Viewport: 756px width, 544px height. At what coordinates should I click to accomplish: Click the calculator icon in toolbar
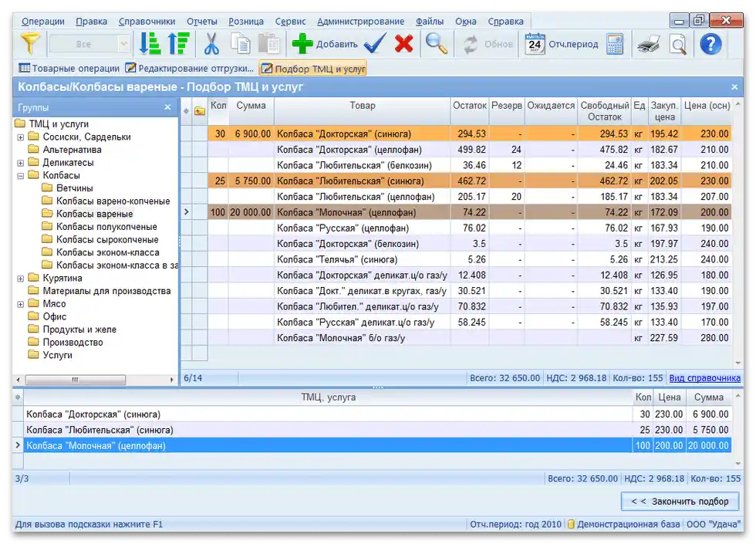click(615, 44)
